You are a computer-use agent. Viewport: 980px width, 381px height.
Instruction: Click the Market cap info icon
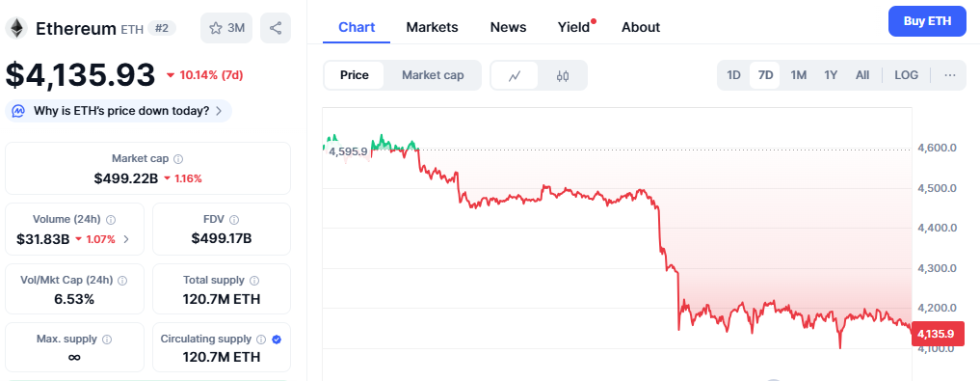pos(178,159)
